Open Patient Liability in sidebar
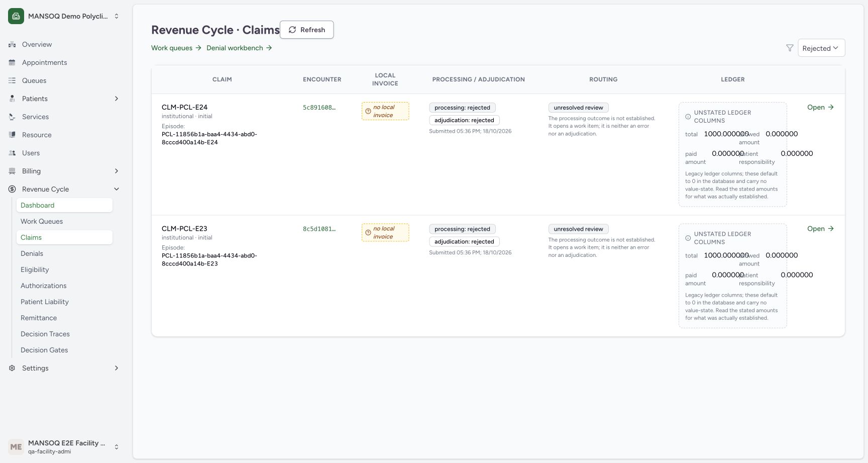The height and width of the screenshot is (463, 868). pos(64,302)
